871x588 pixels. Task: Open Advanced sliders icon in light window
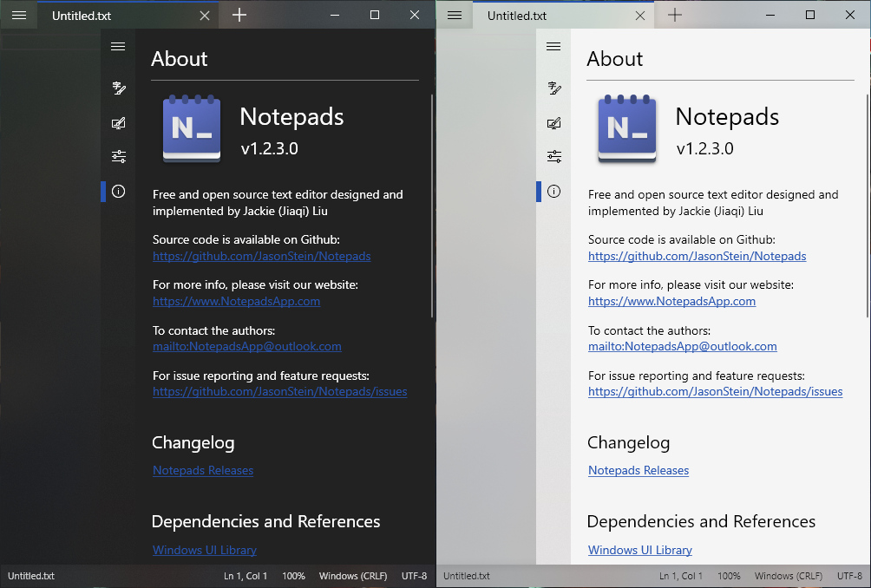coord(553,156)
